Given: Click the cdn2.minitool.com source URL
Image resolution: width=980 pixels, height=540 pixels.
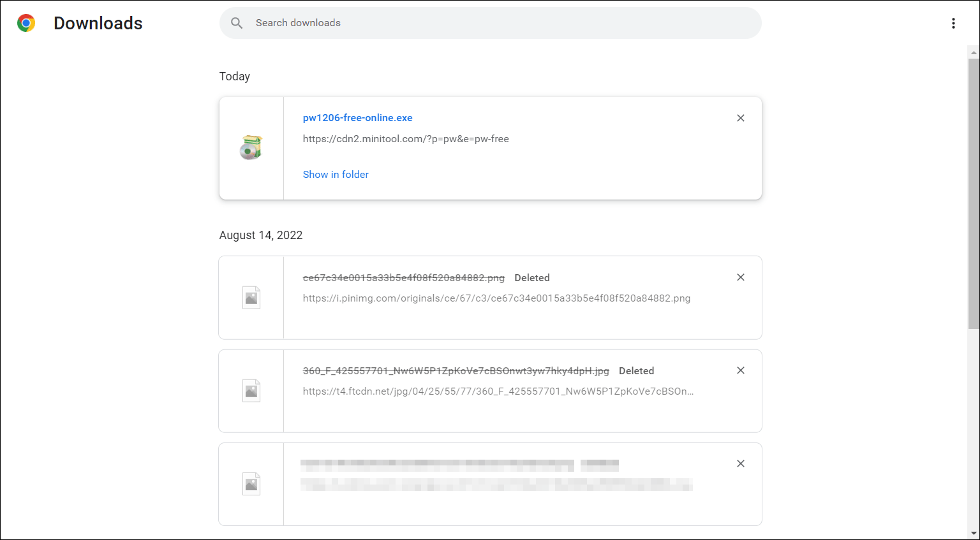Looking at the screenshot, I should pyautogui.click(x=406, y=138).
